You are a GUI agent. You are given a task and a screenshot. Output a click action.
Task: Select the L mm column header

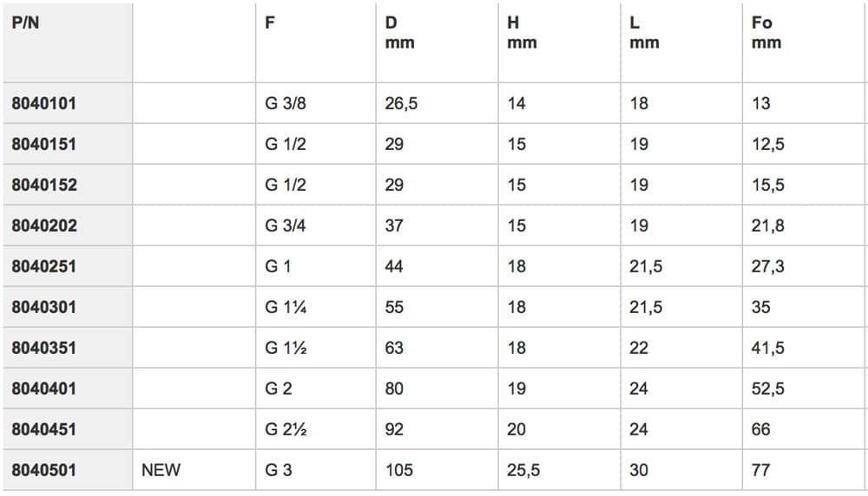point(644,33)
